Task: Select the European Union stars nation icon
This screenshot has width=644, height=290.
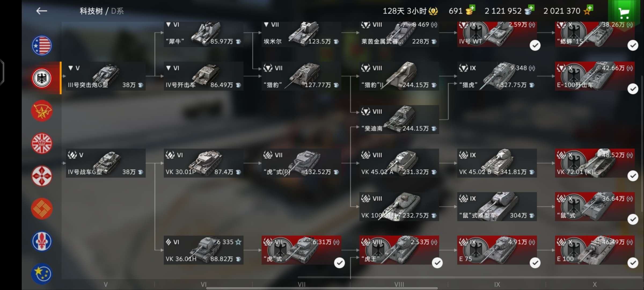Action: pos(42,274)
